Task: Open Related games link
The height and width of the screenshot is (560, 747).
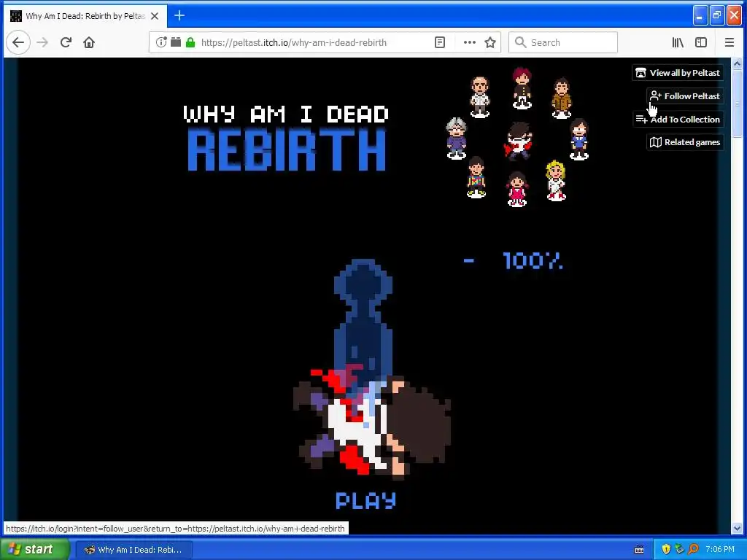Action: [685, 142]
